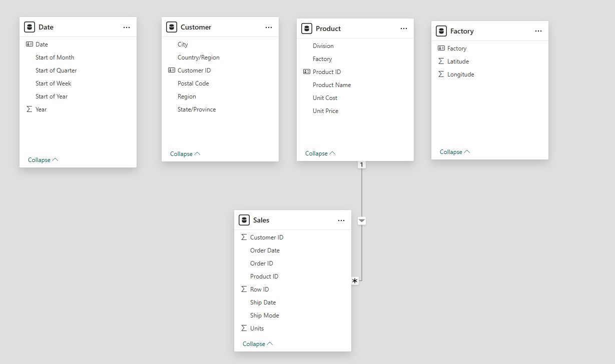615x364 pixels.
Task: Collapse the Sales table
Action: 258,344
